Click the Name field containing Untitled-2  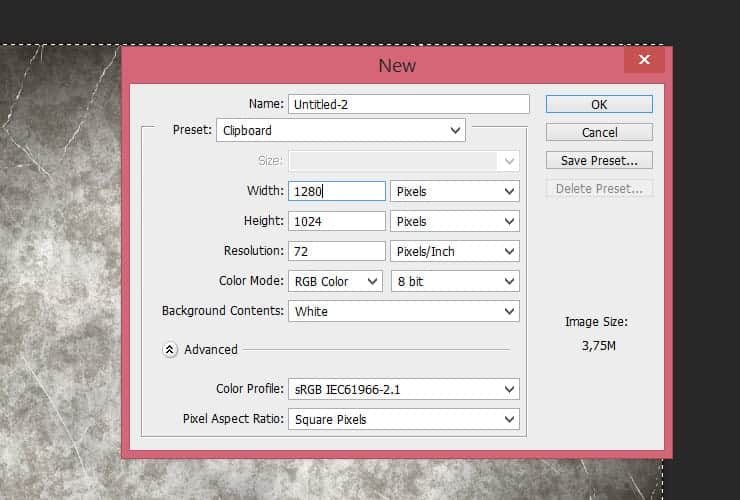[x=408, y=104]
